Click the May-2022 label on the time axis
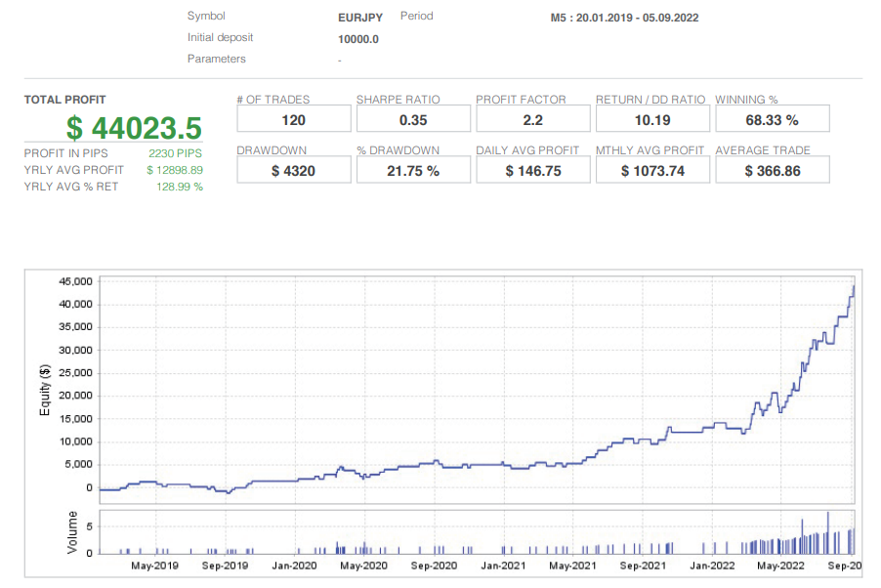The image size is (881, 588). click(x=779, y=566)
